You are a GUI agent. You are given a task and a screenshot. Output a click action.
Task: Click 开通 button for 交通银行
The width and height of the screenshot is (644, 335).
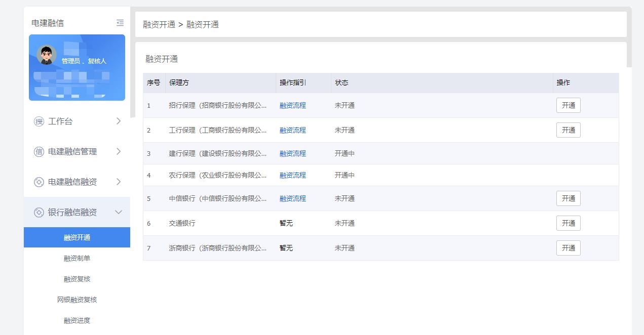click(568, 223)
